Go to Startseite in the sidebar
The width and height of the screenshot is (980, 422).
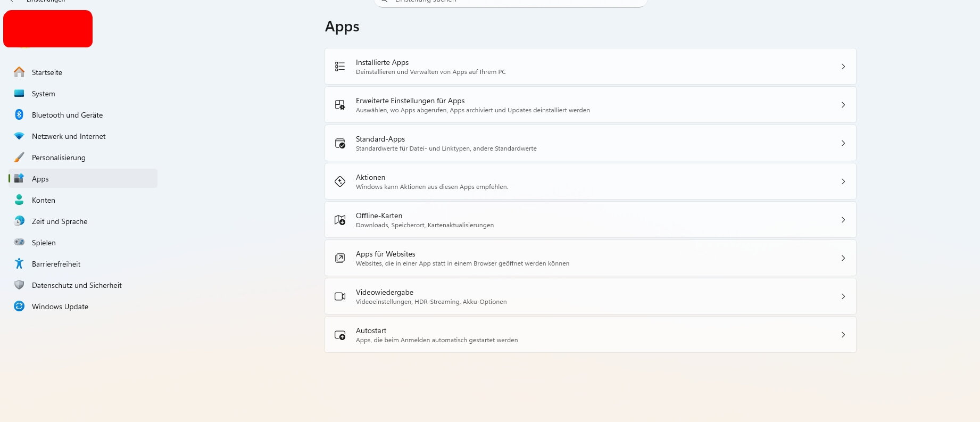point(47,72)
